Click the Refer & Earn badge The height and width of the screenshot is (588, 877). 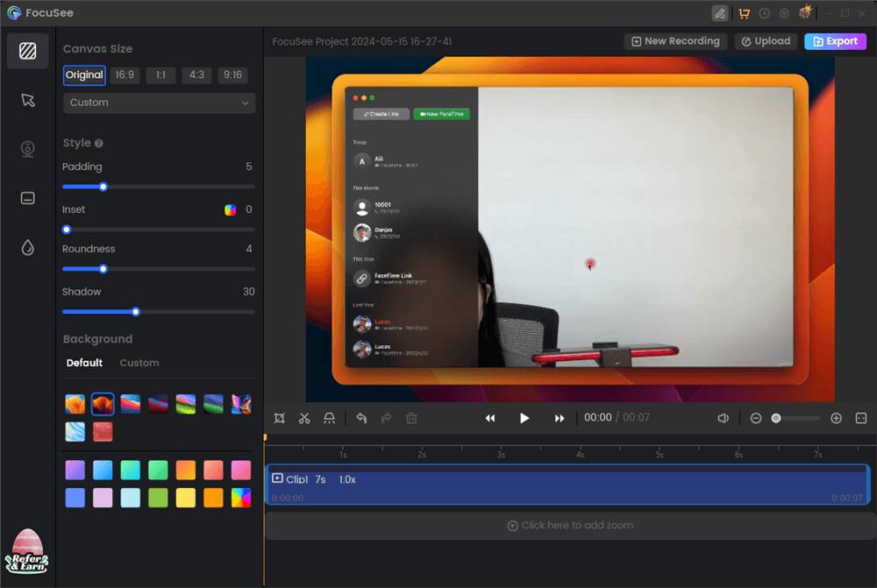click(x=26, y=552)
